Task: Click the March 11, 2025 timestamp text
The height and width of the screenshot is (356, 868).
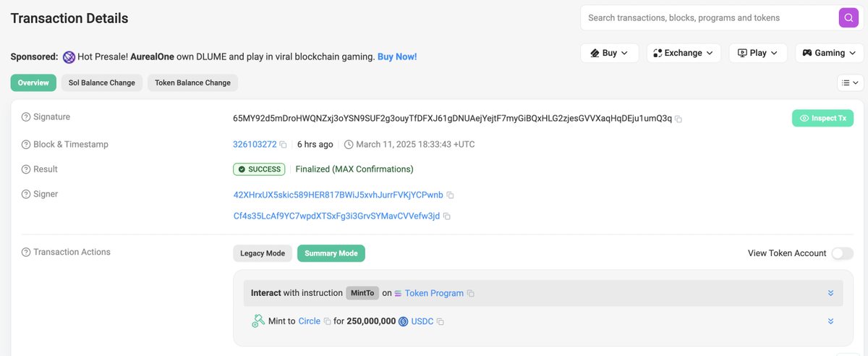Action: pos(415,145)
